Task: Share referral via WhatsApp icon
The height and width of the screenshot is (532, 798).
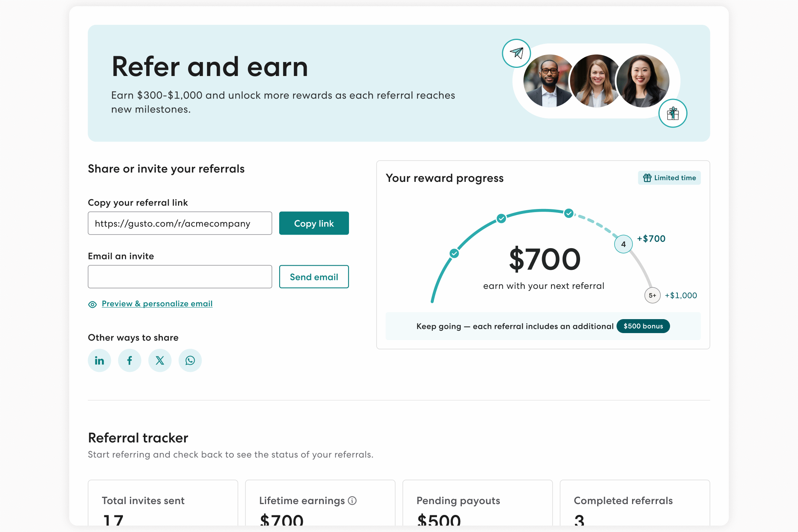Action: 190,361
